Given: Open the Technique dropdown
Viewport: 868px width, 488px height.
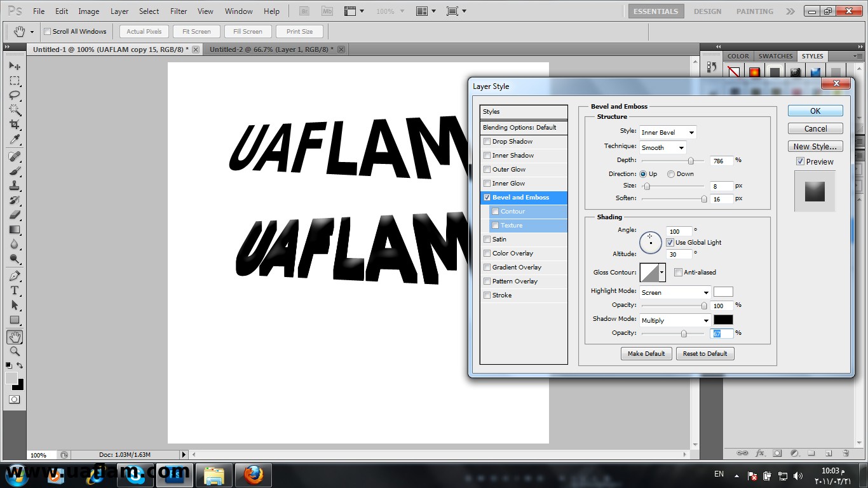Looking at the screenshot, I should (663, 147).
